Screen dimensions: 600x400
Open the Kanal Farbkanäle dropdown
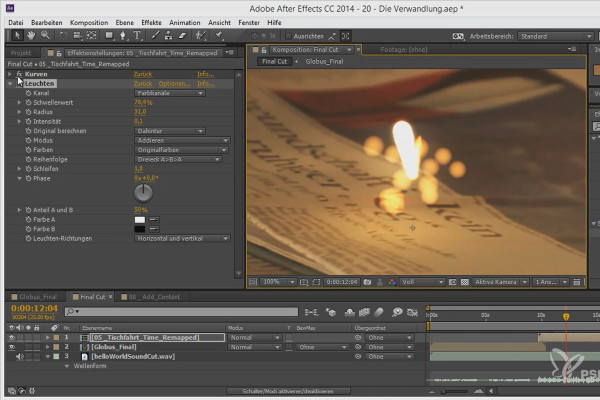point(170,93)
